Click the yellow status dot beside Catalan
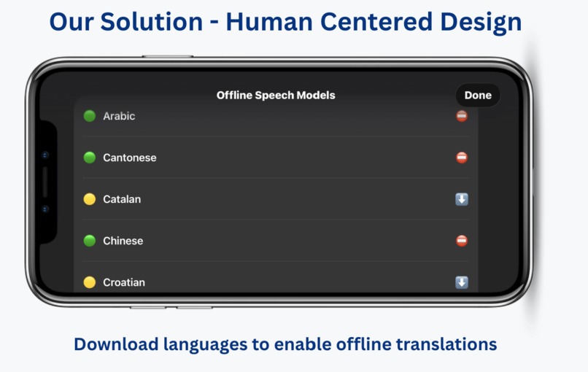This screenshot has height=372, width=588. click(x=90, y=199)
